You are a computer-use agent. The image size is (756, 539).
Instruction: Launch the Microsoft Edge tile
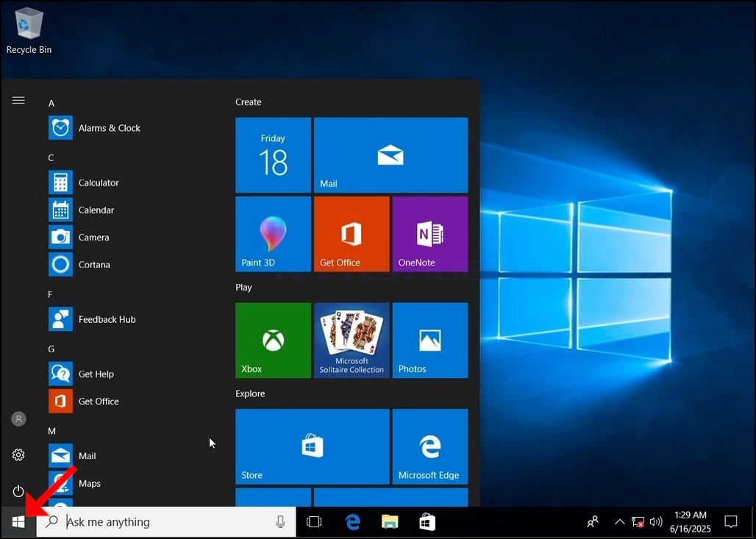[x=430, y=446]
